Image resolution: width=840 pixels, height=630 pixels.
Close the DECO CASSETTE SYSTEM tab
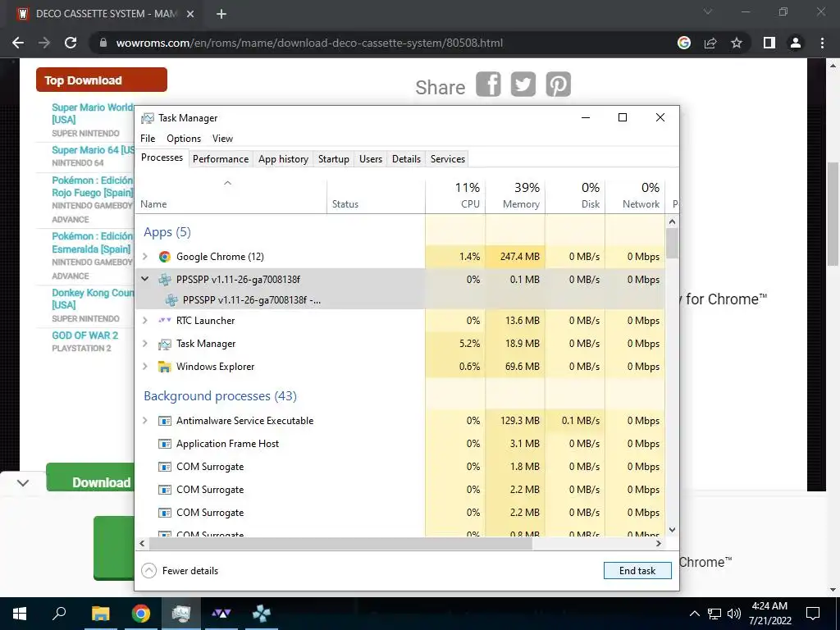pyautogui.click(x=190, y=15)
